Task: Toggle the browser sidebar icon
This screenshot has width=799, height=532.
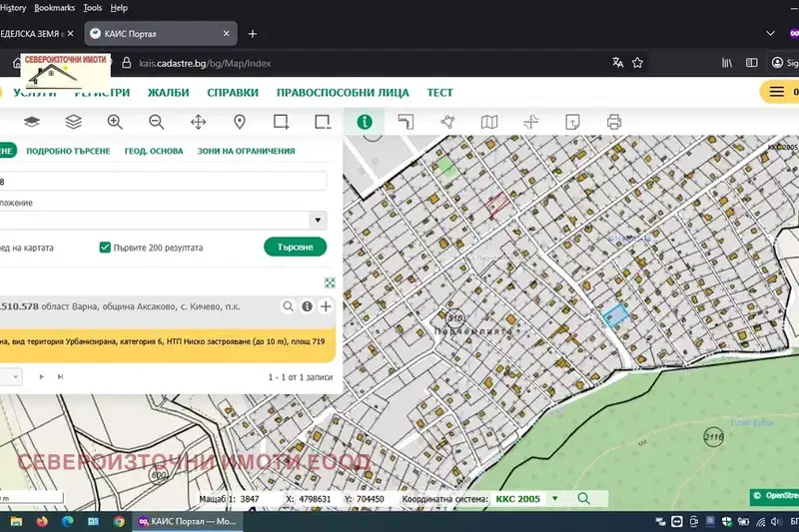Action: click(752, 63)
